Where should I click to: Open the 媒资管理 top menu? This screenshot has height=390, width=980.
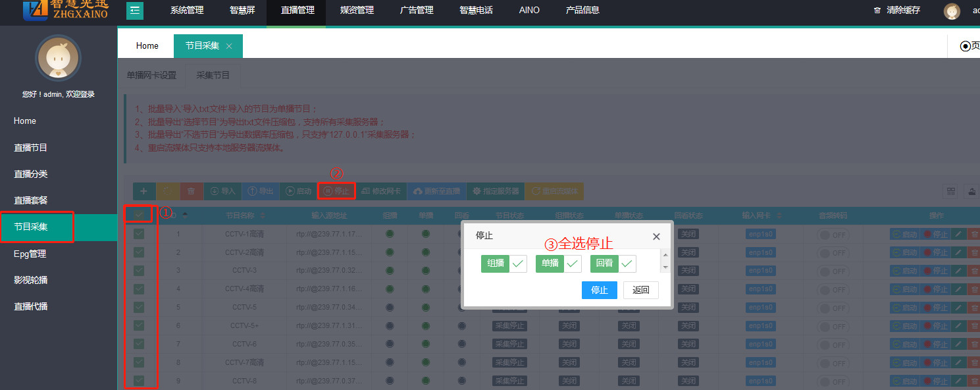pyautogui.click(x=357, y=10)
